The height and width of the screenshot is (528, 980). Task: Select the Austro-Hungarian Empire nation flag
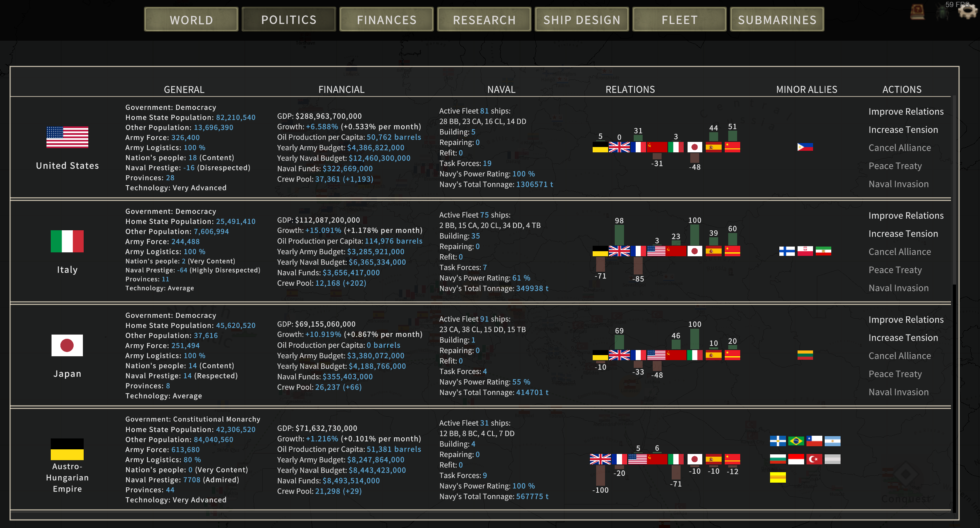[67, 449]
